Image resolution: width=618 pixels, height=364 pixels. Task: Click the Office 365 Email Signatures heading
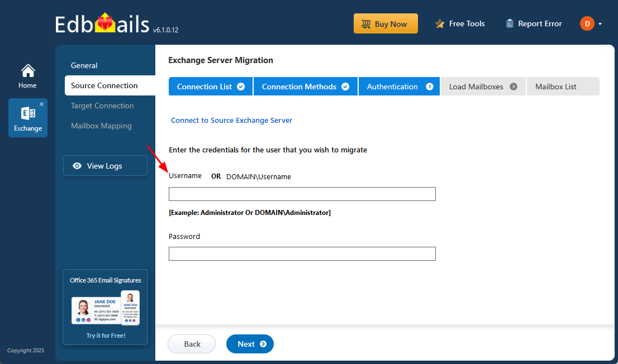click(x=105, y=280)
